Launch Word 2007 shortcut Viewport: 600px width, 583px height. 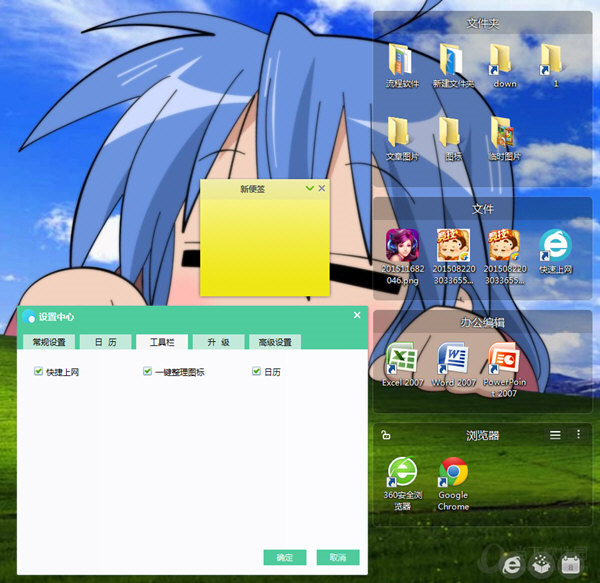[x=453, y=364]
